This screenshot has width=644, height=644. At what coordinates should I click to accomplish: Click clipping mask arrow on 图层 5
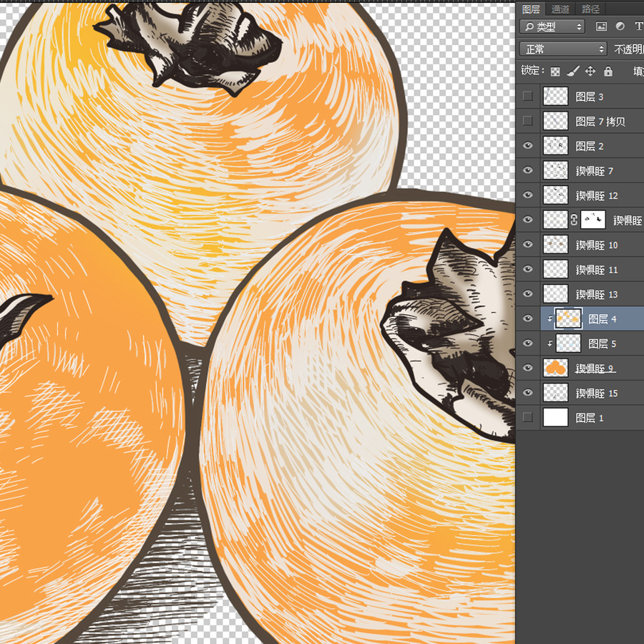click(550, 343)
